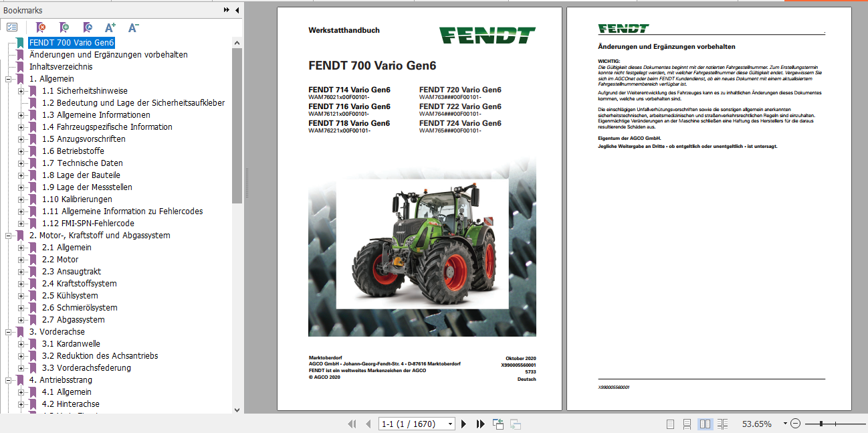Collapse the 1. Allgemein bookmark section

[9, 79]
